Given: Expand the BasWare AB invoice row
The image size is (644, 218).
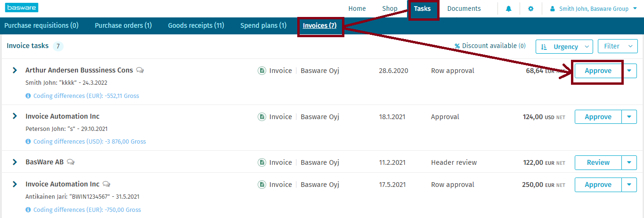Looking at the screenshot, I should (x=15, y=162).
